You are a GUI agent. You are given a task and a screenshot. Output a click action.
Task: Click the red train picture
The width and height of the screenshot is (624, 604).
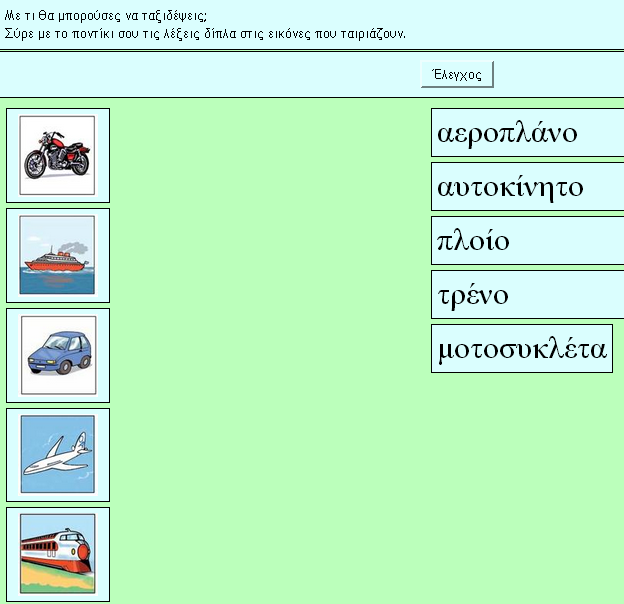pos(57,554)
